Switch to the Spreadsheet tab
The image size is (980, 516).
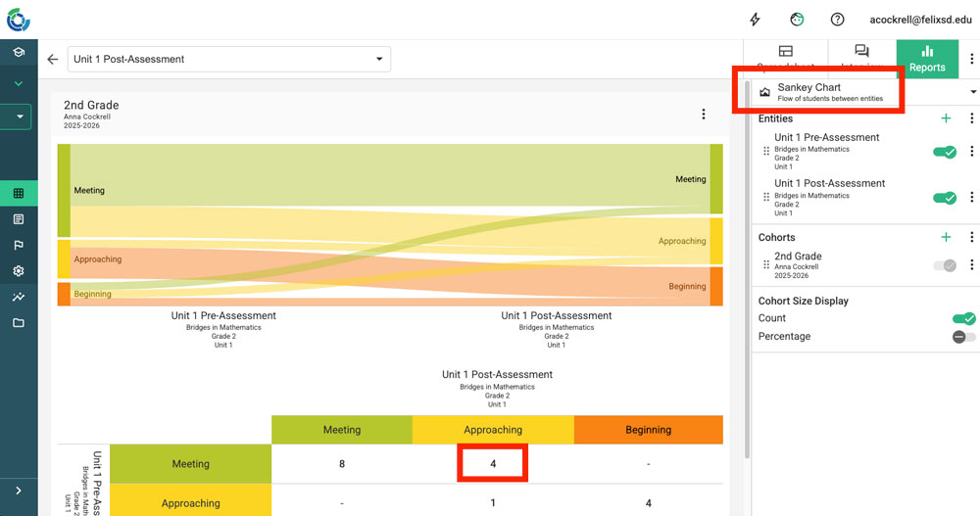tap(785, 59)
